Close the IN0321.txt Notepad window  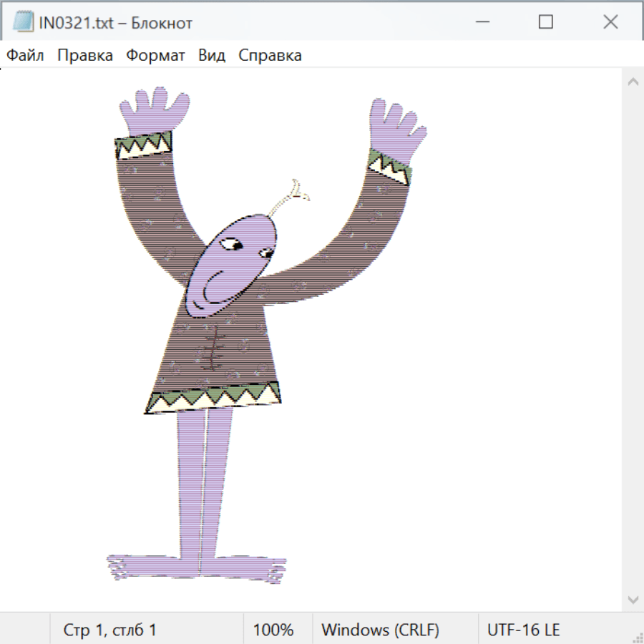pyautogui.click(x=610, y=22)
